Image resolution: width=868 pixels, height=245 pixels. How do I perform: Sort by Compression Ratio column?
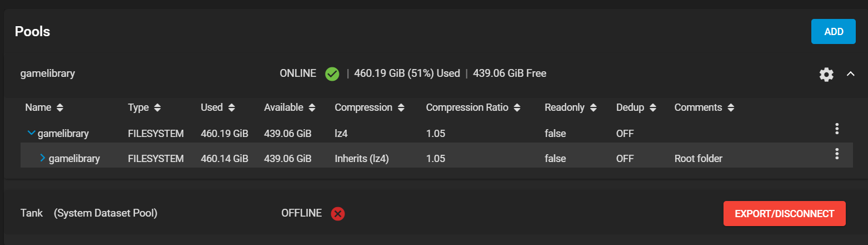click(473, 107)
